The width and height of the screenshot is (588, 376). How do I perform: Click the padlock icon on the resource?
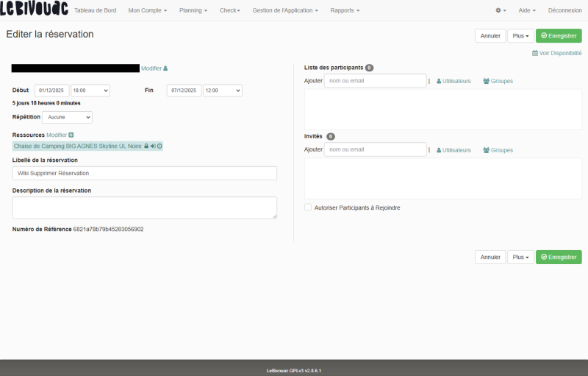click(147, 146)
